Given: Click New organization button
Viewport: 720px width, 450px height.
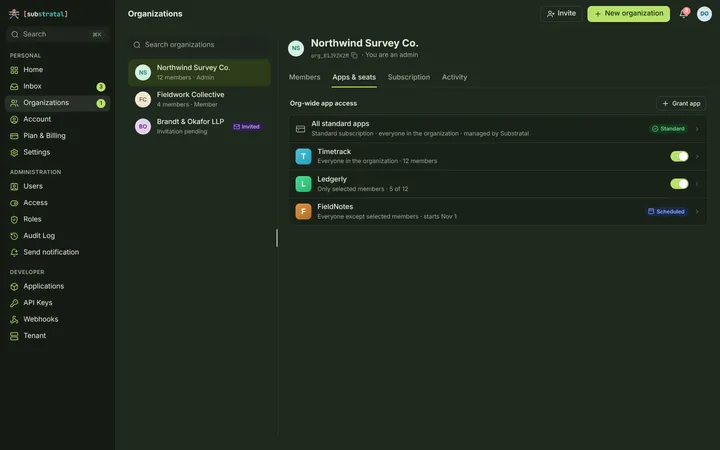Looking at the screenshot, I should tap(628, 14).
